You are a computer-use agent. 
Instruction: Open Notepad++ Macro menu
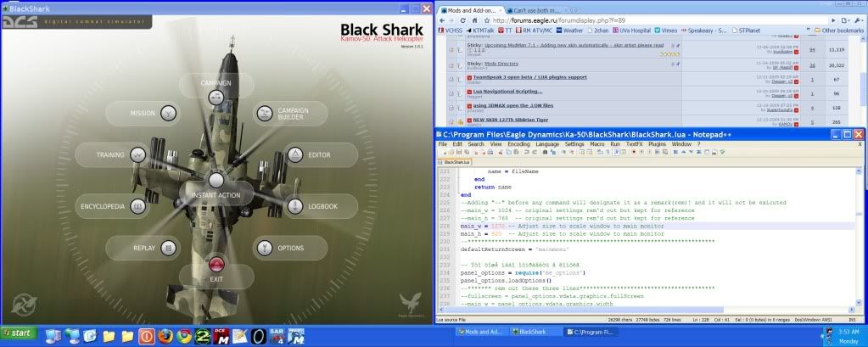pos(597,144)
